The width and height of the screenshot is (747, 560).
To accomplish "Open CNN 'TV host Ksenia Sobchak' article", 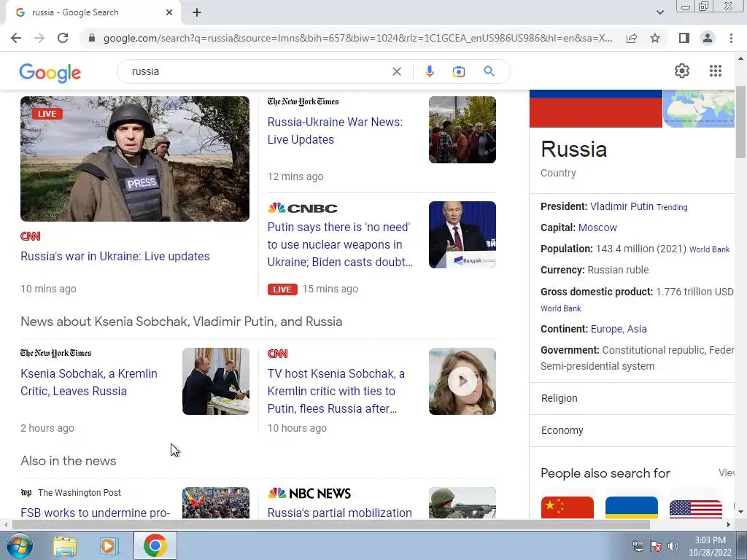I will [336, 391].
